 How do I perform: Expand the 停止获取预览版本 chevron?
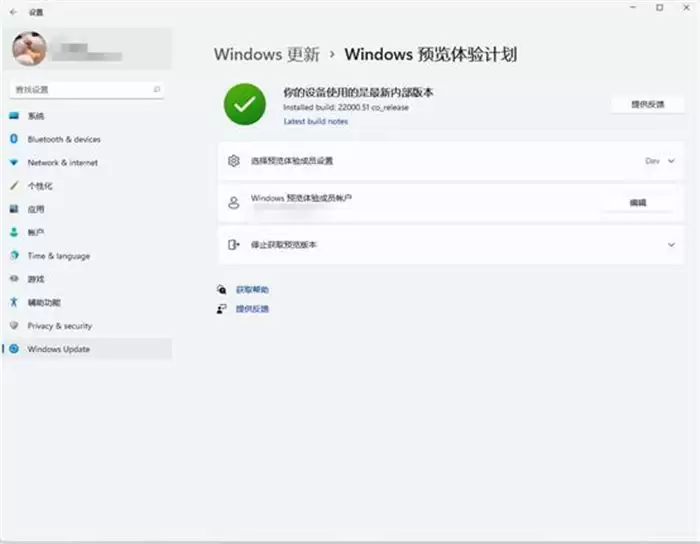point(671,245)
